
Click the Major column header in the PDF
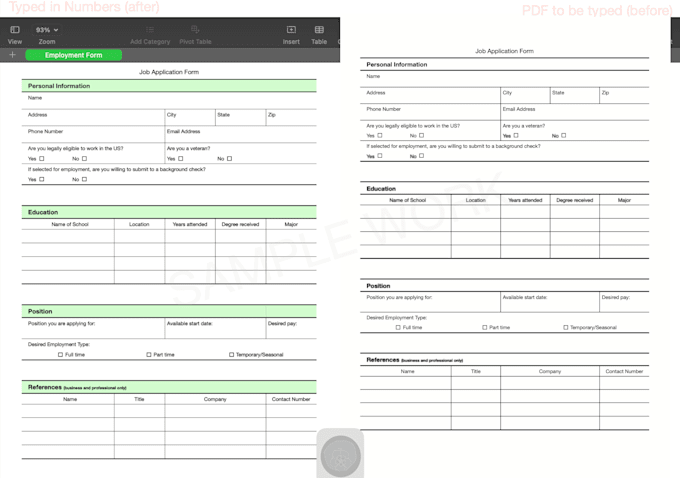coord(624,200)
